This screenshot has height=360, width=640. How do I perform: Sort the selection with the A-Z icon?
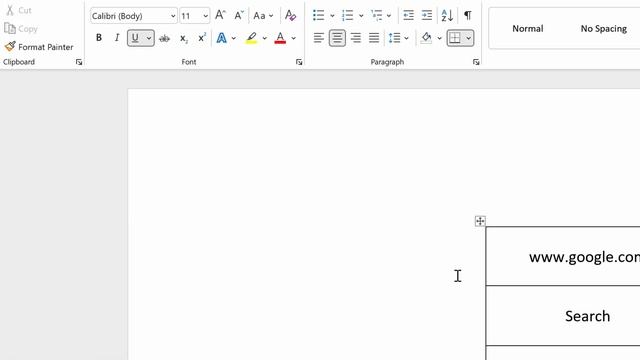coord(447,16)
